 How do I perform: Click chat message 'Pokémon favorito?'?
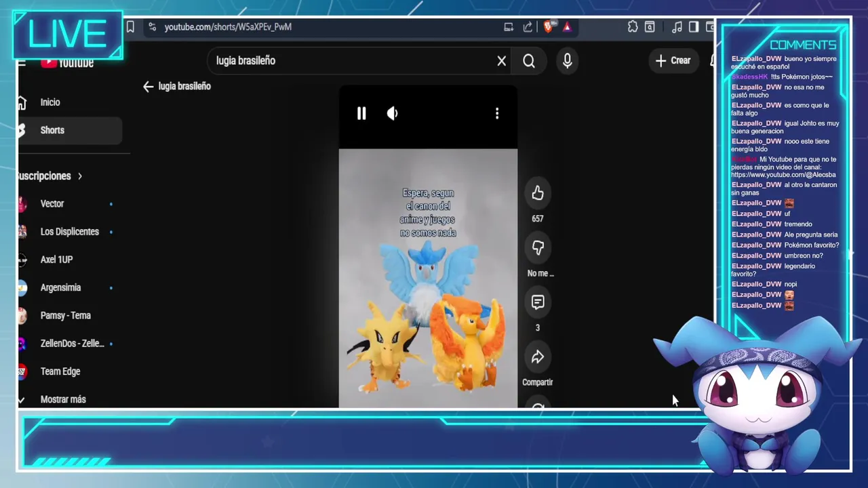tap(812, 245)
